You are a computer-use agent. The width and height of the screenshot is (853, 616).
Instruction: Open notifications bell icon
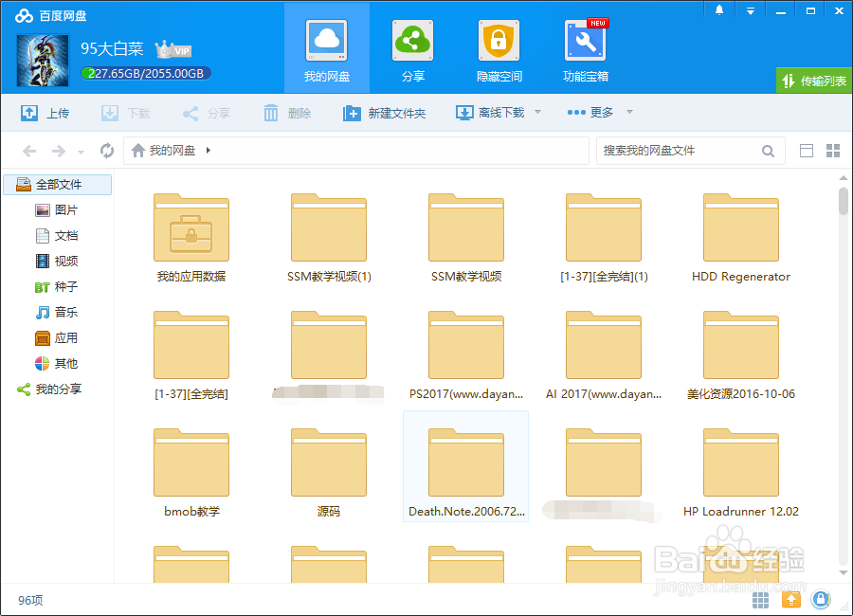click(719, 10)
